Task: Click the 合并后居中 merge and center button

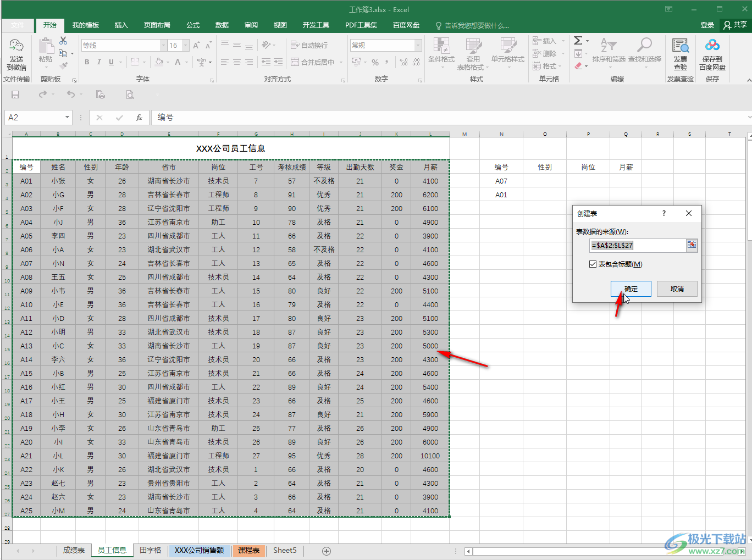Action: (312, 62)
